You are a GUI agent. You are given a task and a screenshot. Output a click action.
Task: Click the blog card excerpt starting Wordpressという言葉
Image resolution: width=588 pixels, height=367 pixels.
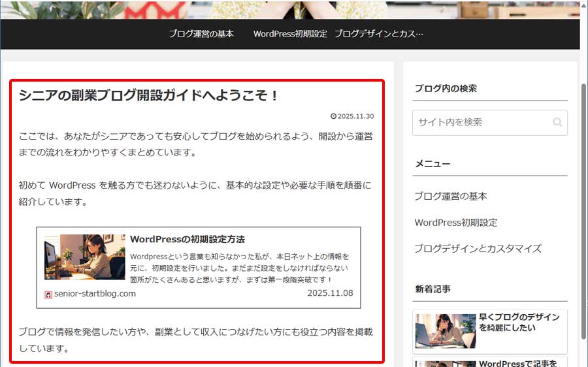[239, 268]
